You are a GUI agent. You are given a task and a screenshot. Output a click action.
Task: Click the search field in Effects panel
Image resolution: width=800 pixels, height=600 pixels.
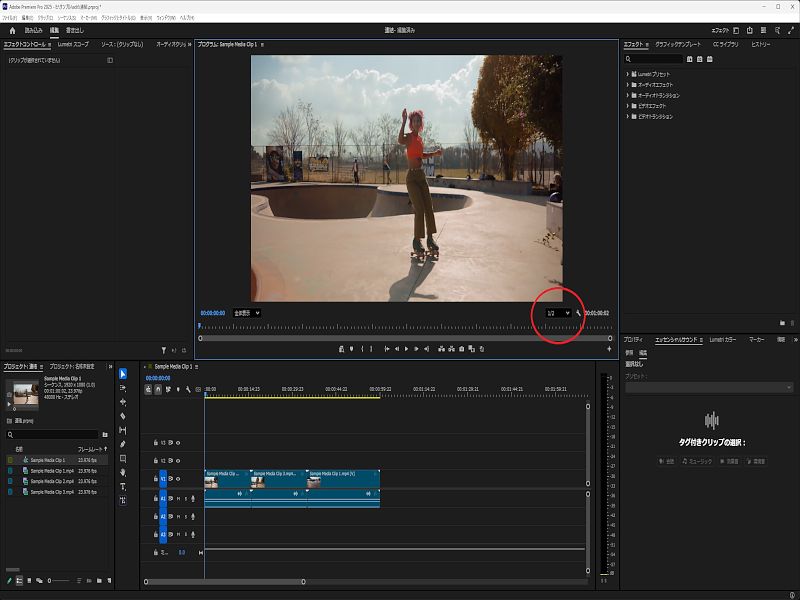655,60
